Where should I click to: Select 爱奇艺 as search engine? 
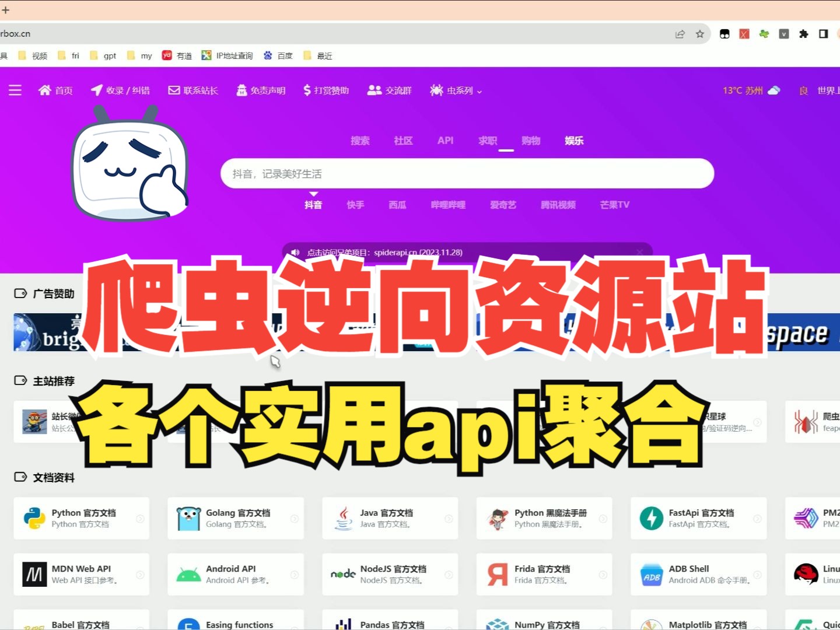[503, 205]
